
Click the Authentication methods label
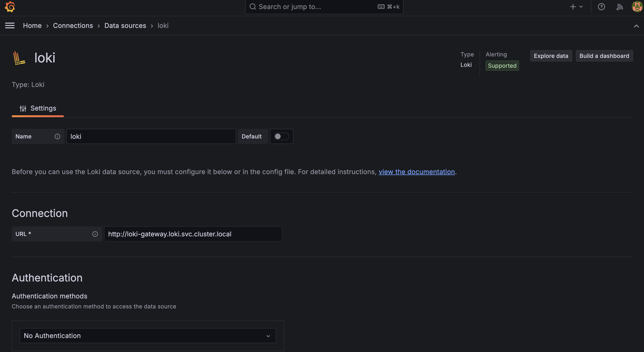point(50,296)
